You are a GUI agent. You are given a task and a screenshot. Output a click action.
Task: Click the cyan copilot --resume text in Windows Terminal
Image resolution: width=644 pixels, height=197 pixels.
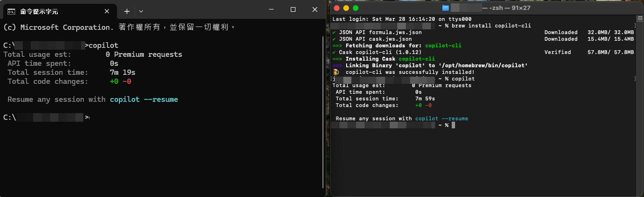tap(144, 99)
